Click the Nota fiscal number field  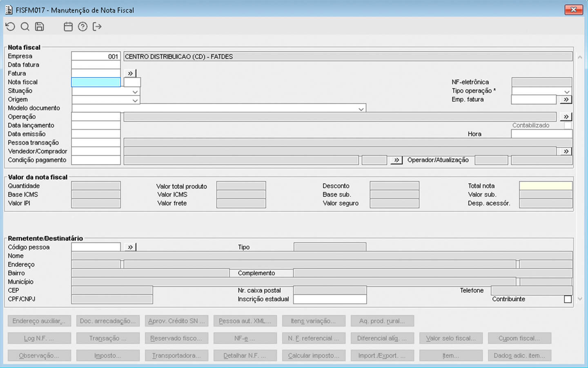(96, 82)
